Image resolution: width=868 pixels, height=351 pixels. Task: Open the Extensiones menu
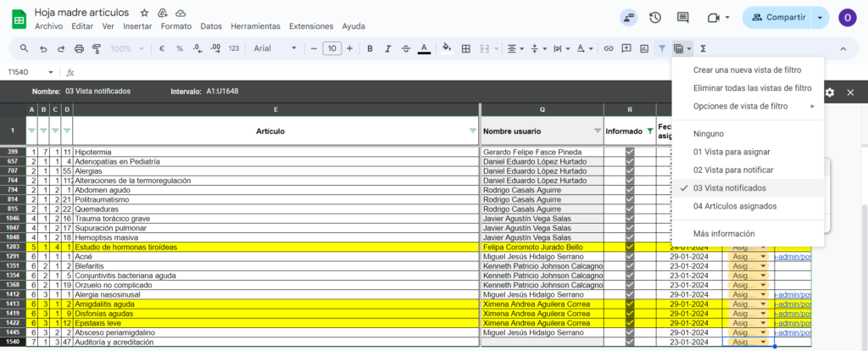tap(310, 26)
